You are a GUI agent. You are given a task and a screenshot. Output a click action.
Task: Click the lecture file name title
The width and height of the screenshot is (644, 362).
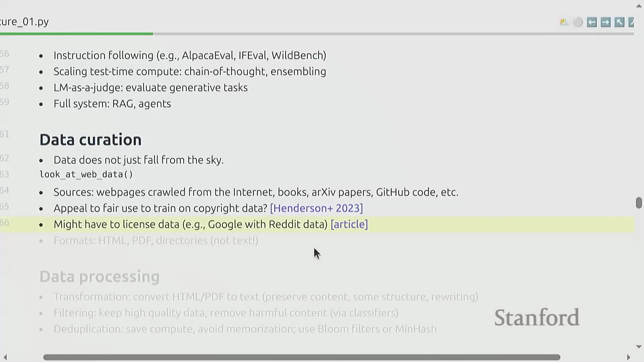click(24, 22)
